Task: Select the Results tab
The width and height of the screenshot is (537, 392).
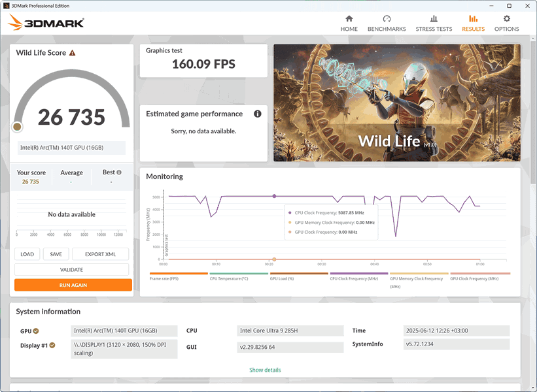Action: click(x=474, y=24)
